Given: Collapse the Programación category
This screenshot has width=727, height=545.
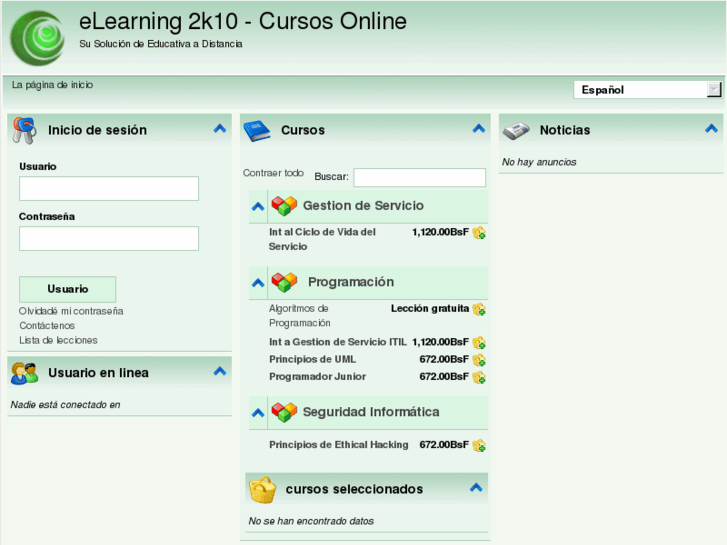Looking at the screenshot, I should click(258, 283).
